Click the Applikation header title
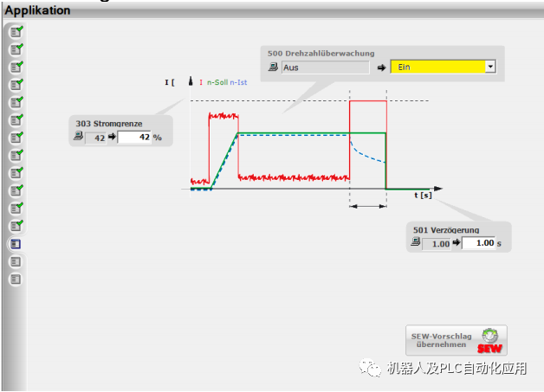Screen dimensions: 544x392 pyautogui.click(x=37, y=10)
